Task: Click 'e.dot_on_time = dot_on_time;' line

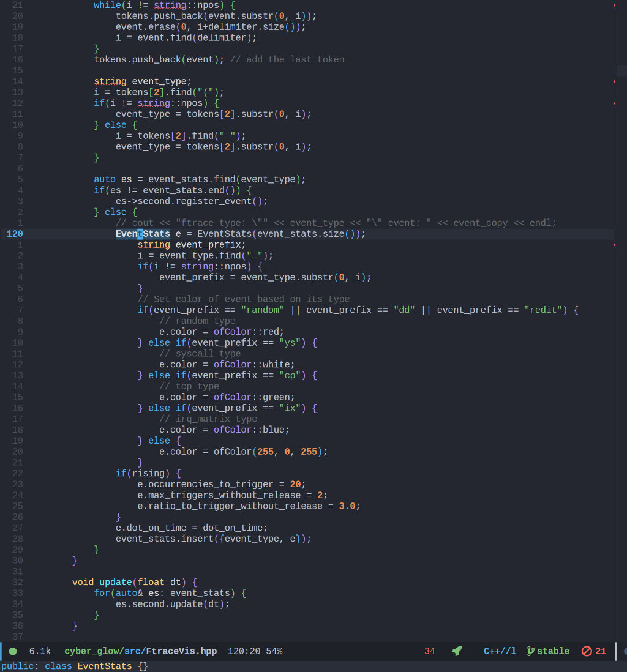Action: [191, 528]
